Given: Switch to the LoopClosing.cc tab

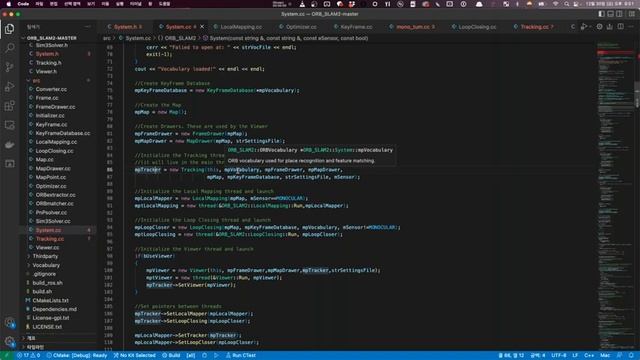Looking at the screenshot, I should point(477,27).
